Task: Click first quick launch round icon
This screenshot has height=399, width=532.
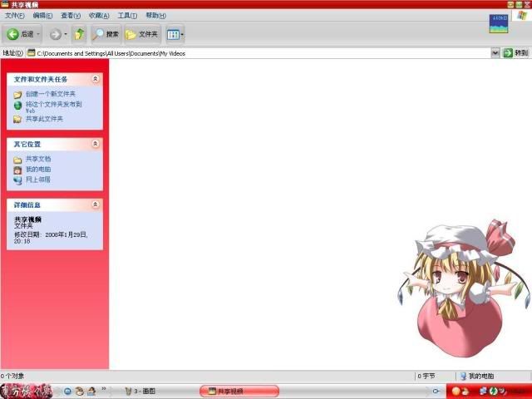Action: click(67, 392)
